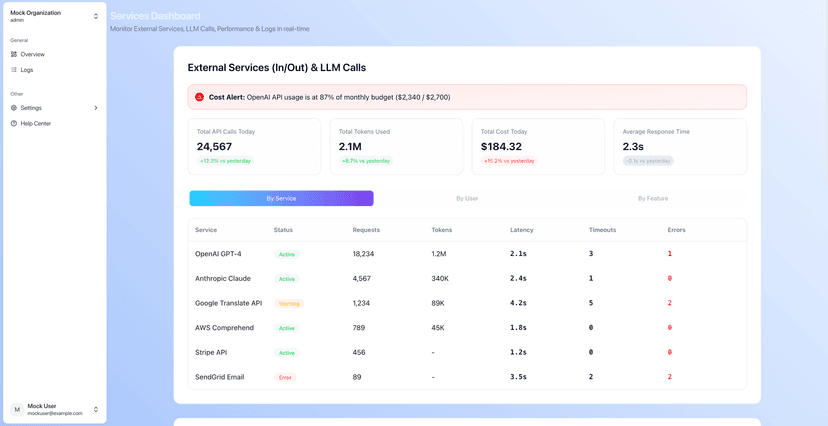Click the Logs list icon
The width and height of the screenshot is (828, 426).
tap(14, 70)
